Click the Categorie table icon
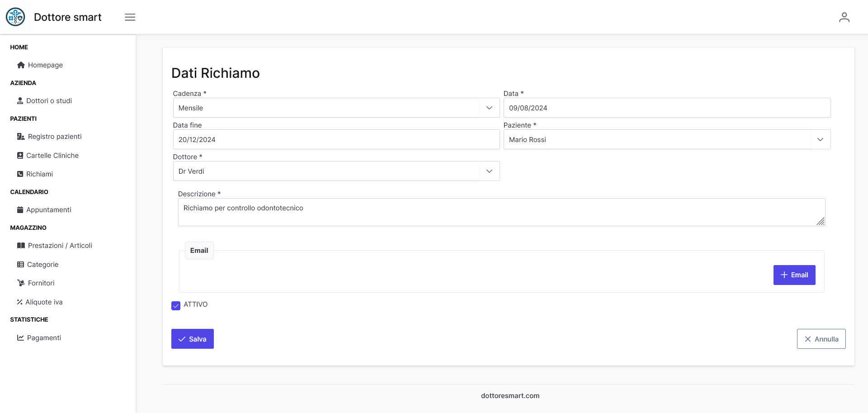The image size is (868, 413). click(20, 265)
